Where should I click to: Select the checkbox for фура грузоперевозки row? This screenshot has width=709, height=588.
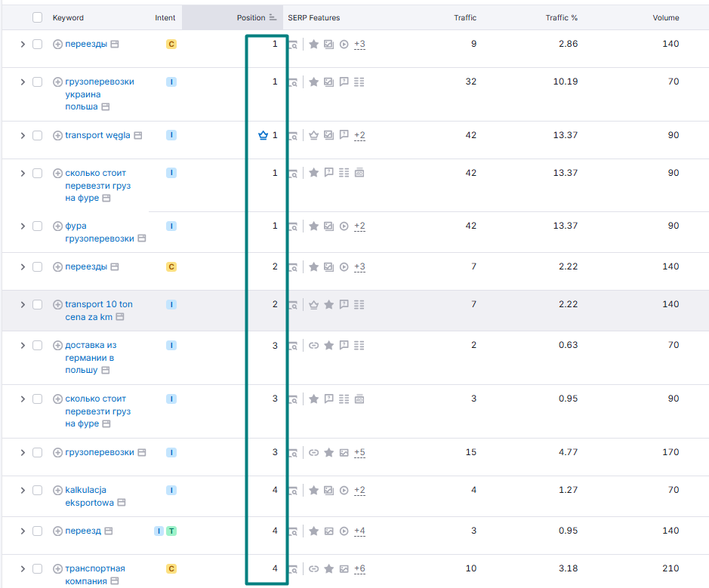(x=38, y=226)
